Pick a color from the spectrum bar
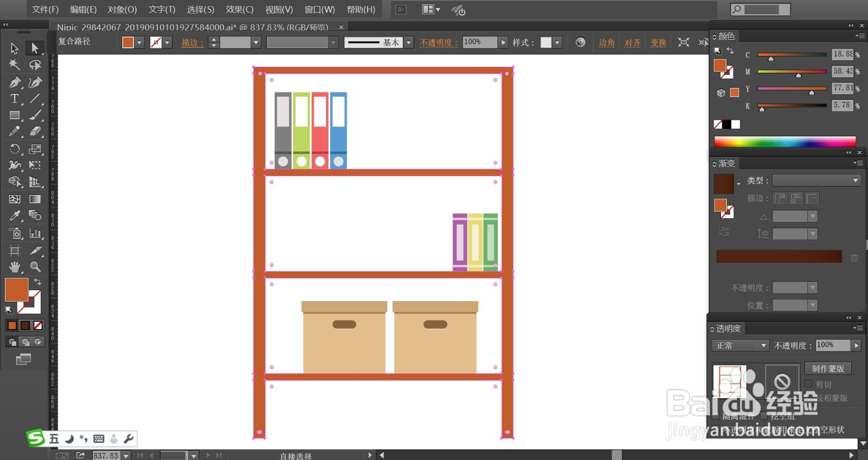The width and height of the screenshot is (868, 460). coord(784,142)
